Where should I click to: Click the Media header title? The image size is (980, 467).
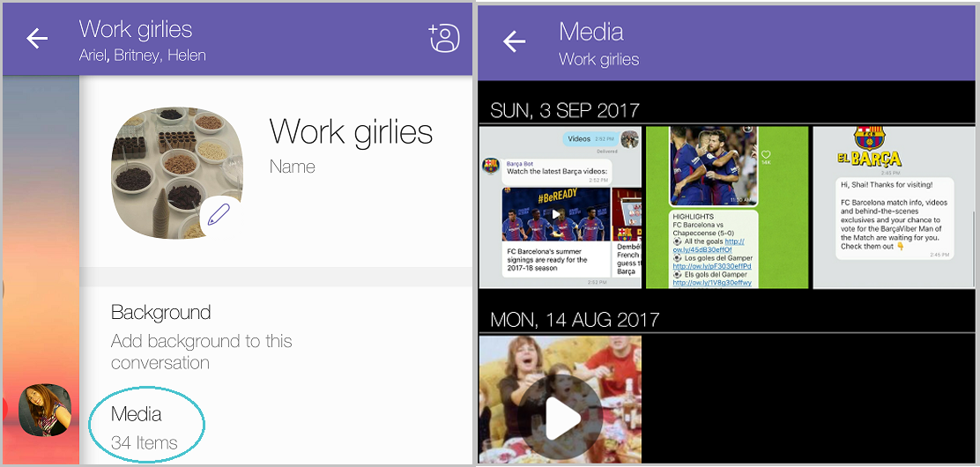pos(590,31)
